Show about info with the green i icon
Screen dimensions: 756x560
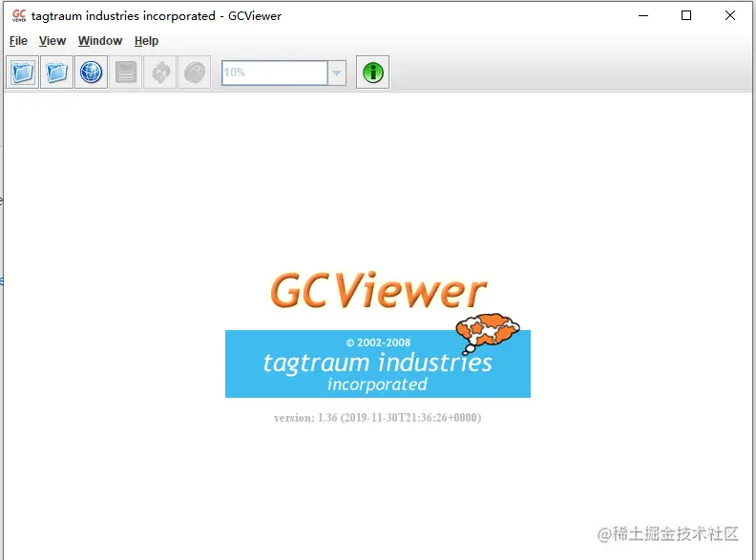(372, 73)
